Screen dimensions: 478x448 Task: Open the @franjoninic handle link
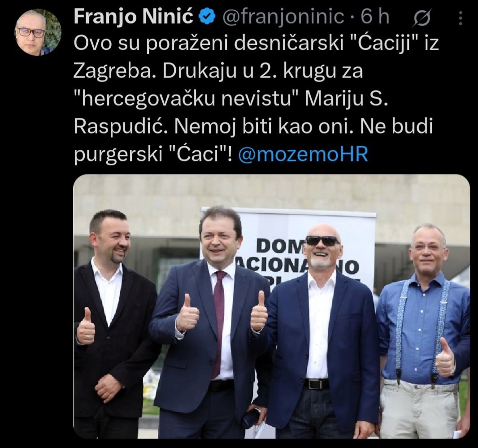click(283, 17)
